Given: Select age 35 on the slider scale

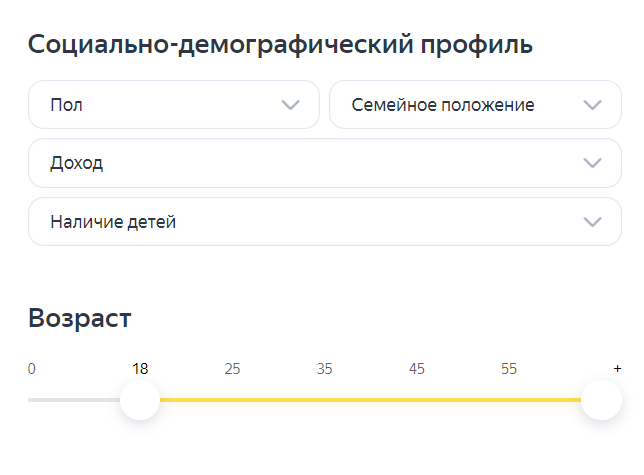Looking at the screenshot, I should [x=324, y=369].
